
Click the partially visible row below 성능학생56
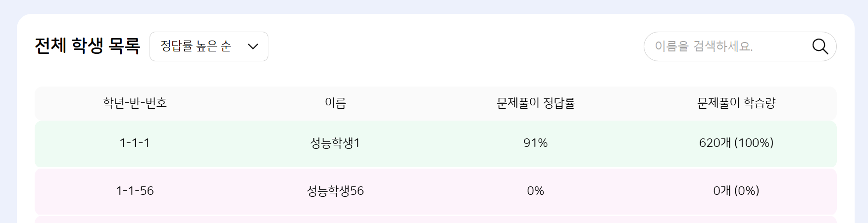435,220
